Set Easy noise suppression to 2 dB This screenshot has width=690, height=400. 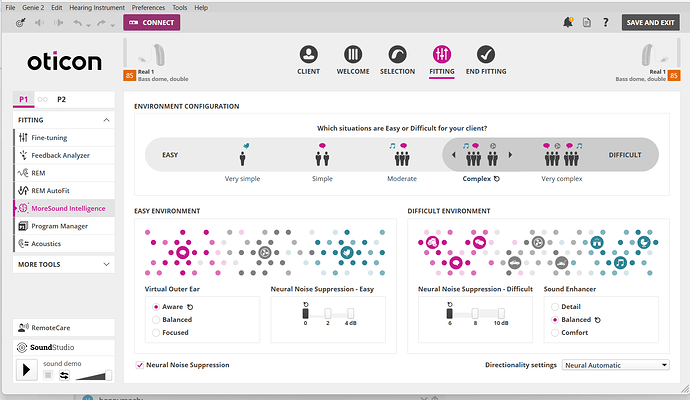(x=328, y=313)
